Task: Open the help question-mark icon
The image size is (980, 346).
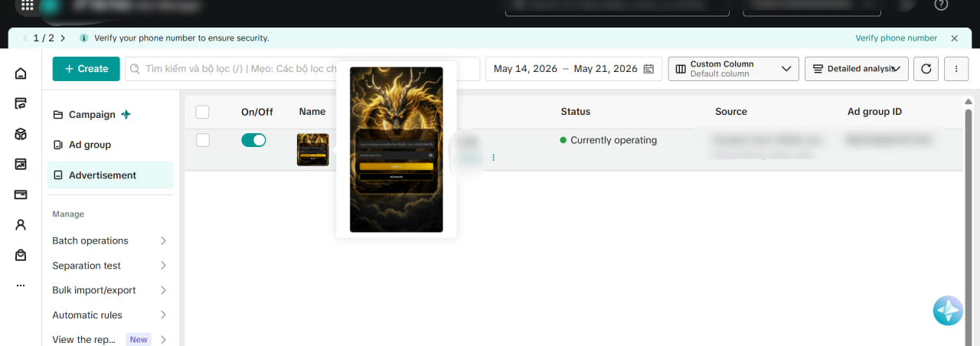Action: [x=942, y=5]
